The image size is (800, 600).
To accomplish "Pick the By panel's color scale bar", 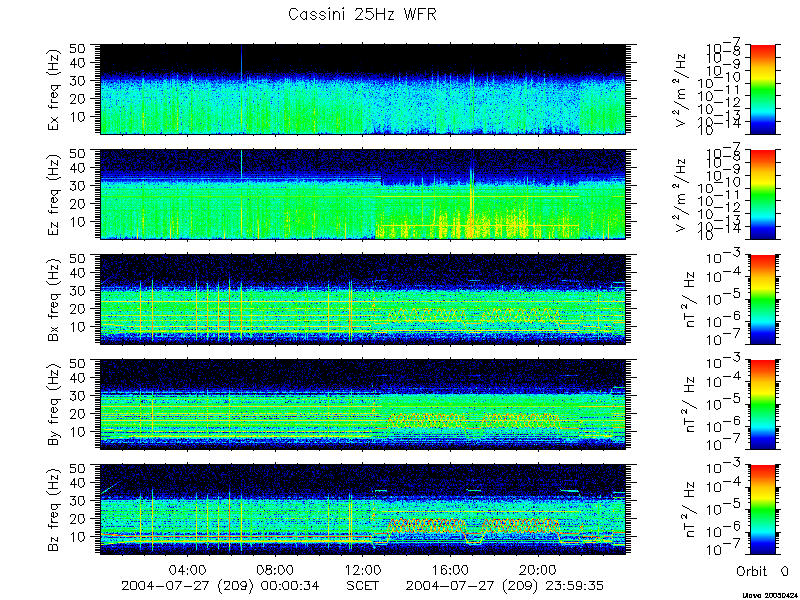I will [762, 405].
